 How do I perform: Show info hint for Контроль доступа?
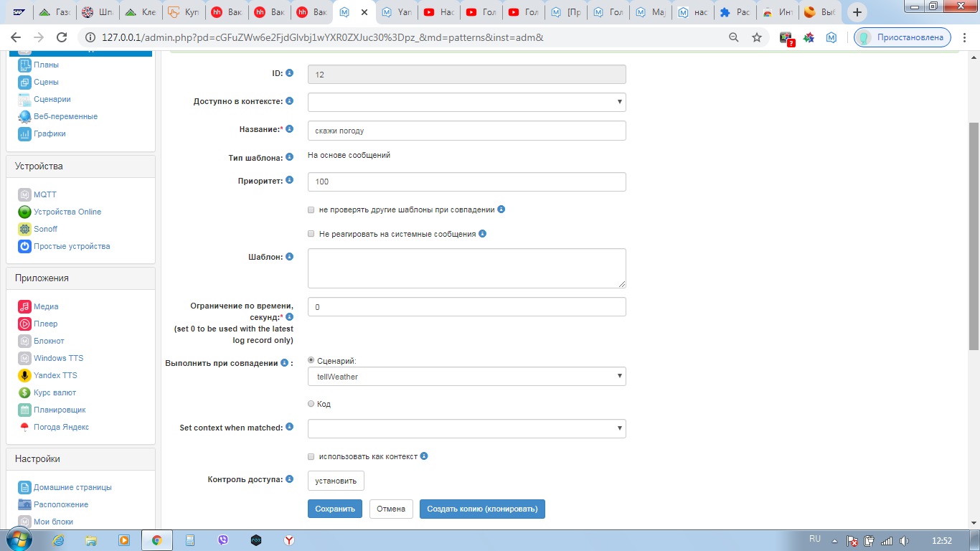(x=290, y=479)
